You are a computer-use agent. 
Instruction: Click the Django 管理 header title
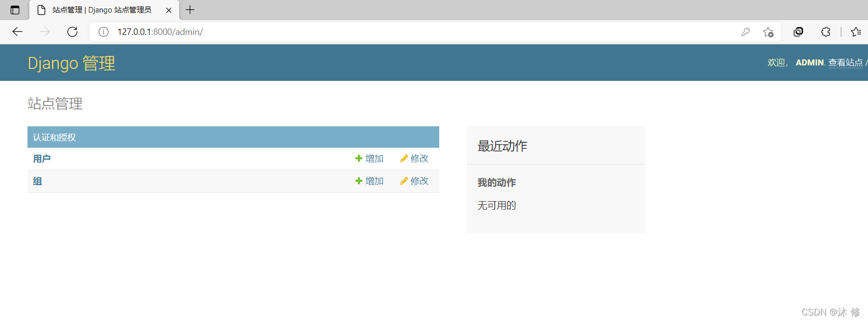pos(71,63)
